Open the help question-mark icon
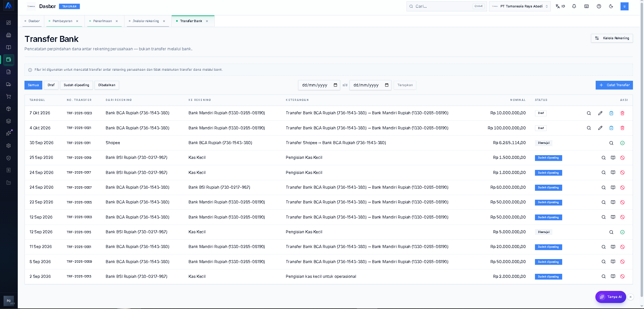This screenshot has height=309, width=644. click(599, 6)
